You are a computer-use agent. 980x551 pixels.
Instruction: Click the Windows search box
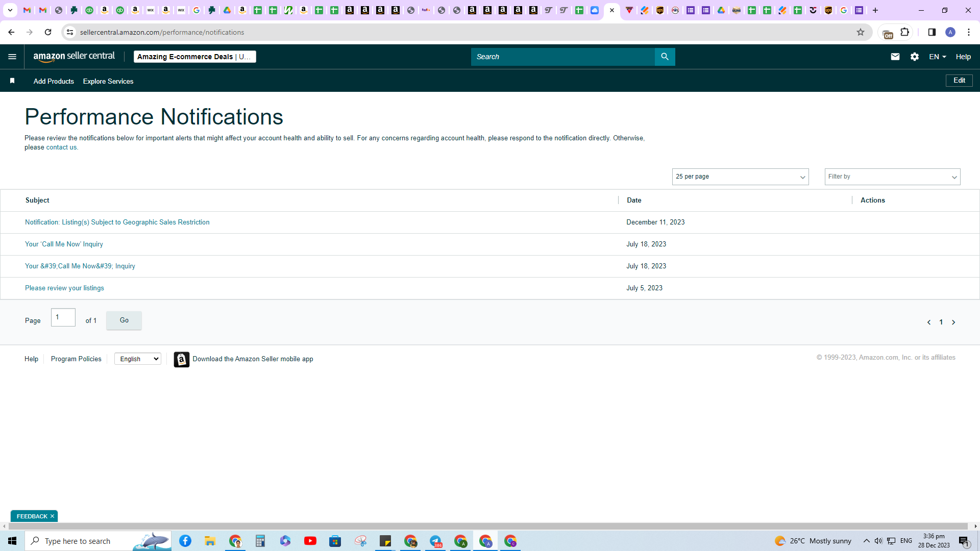coord(97,541)
